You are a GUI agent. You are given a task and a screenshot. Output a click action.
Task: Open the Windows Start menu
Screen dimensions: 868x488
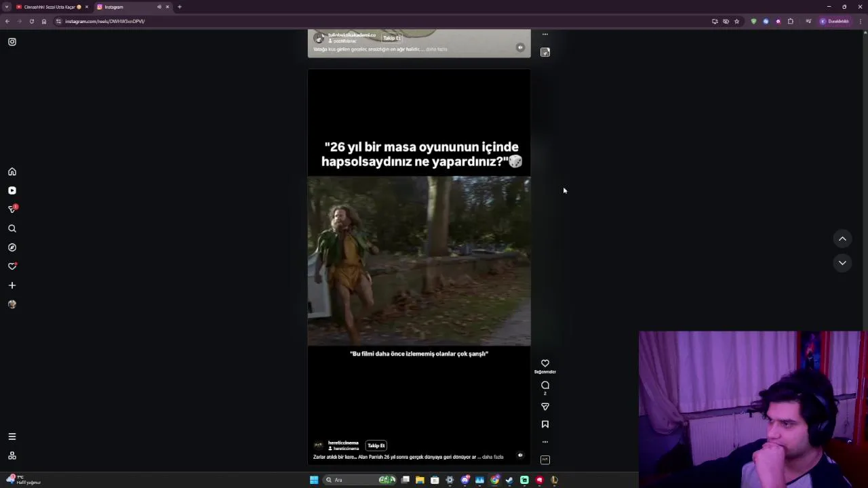[314, 480]
